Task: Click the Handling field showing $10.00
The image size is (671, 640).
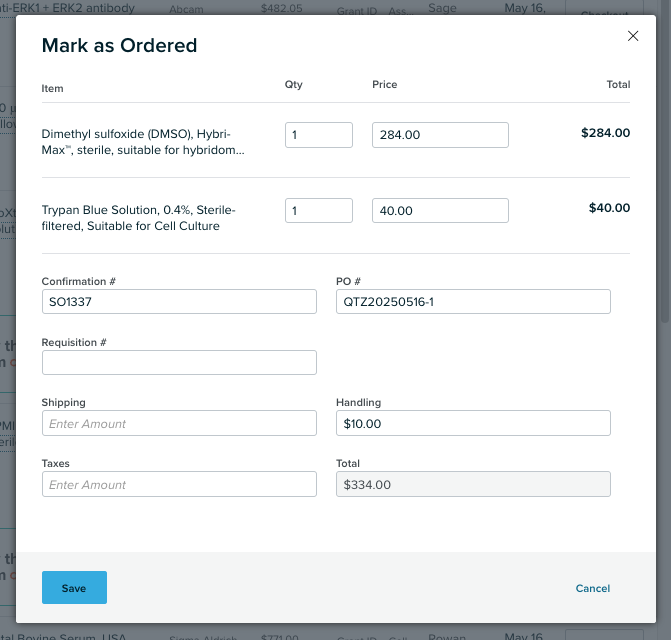Action: click(x=473, y=423)
